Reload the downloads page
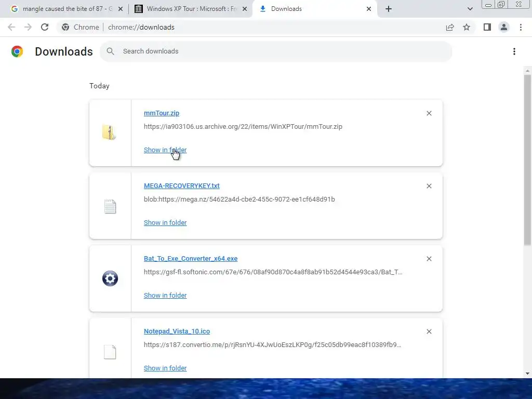This screenshot has height=399, width=532. click(45, 27)
